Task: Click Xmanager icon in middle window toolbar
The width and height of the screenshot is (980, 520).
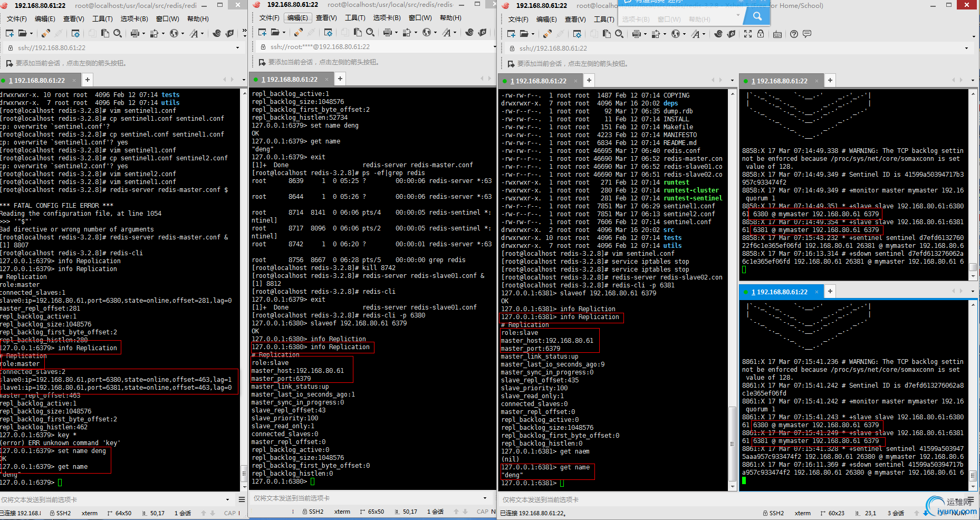Action: coord(482,32)
